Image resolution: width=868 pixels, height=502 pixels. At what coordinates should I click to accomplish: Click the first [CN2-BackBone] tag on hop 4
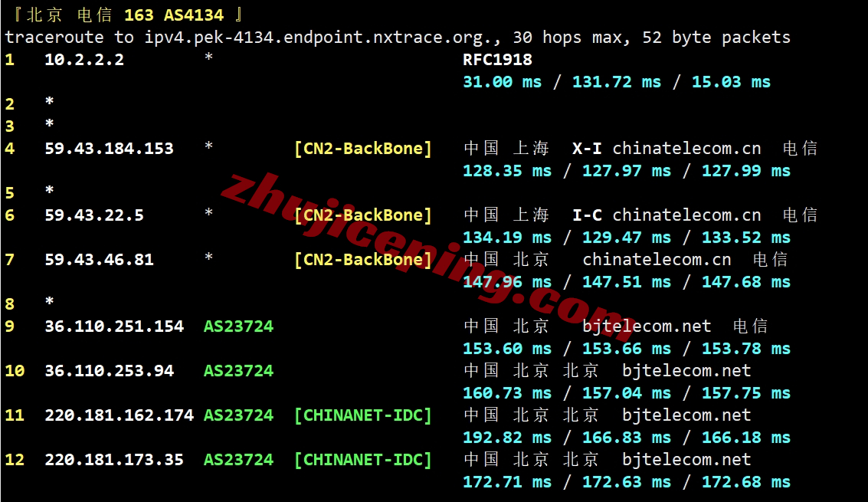click(x=363, y=149)
